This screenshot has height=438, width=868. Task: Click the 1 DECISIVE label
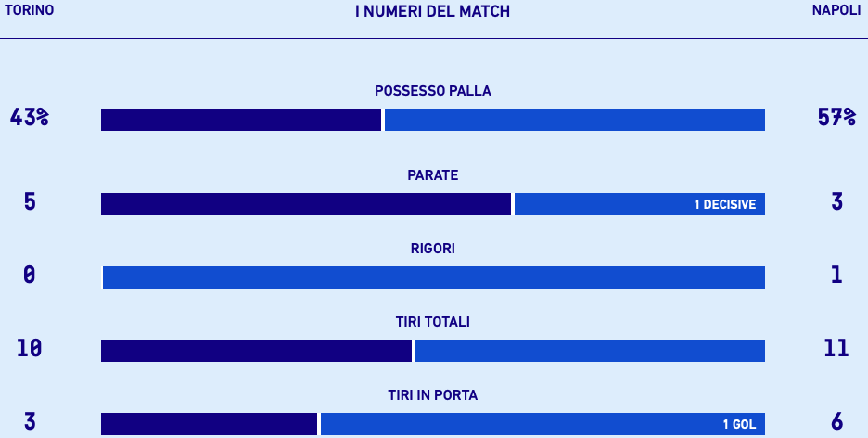[724, 205]
